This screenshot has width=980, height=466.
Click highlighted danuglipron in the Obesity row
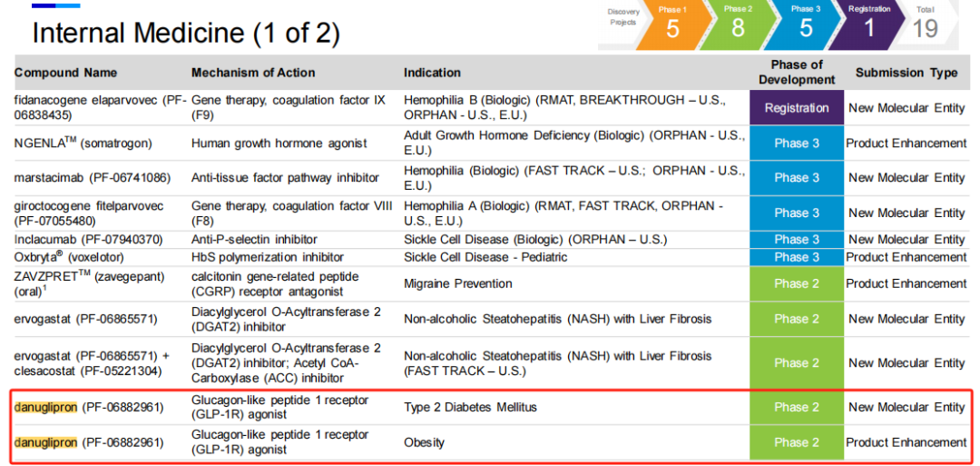[x=45, y=442]
